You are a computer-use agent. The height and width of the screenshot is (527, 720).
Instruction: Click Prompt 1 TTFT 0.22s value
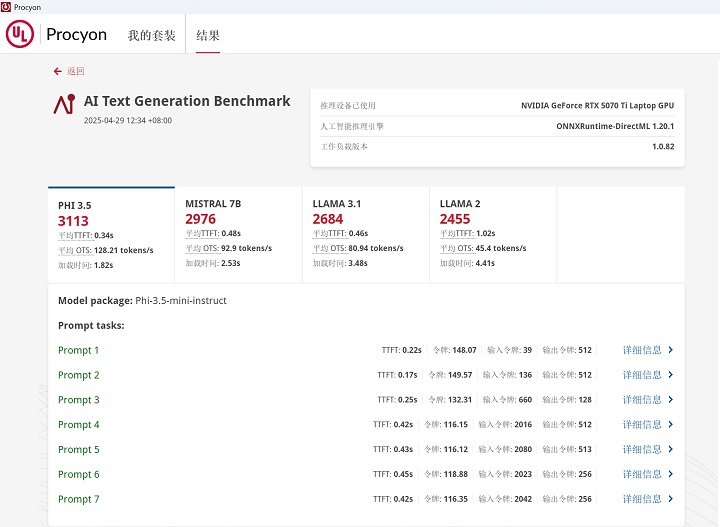coord(411,350)
